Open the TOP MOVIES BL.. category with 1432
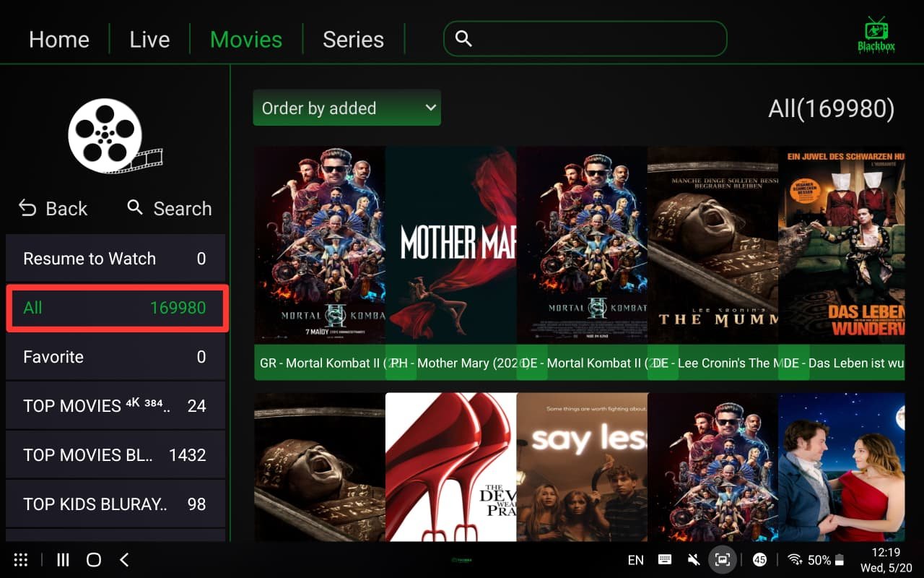Screen dimensions: 924x578 click(x=115, y=455)
